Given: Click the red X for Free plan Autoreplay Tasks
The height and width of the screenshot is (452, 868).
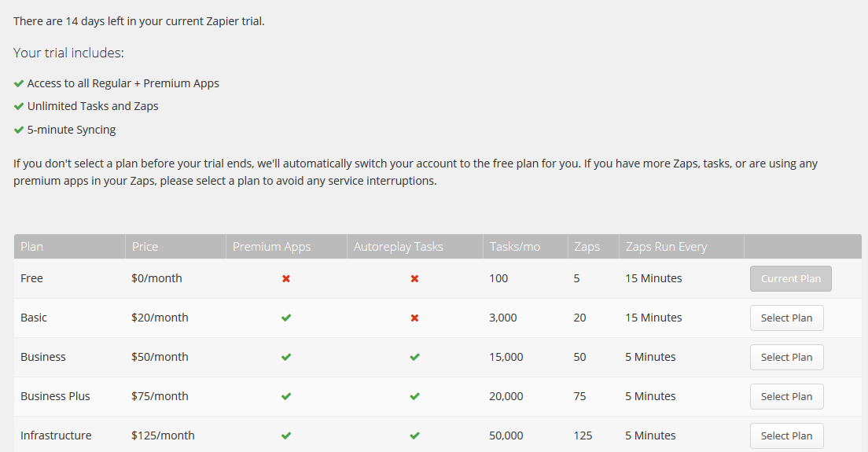Looking at the screenshot, I should point(414,279).
